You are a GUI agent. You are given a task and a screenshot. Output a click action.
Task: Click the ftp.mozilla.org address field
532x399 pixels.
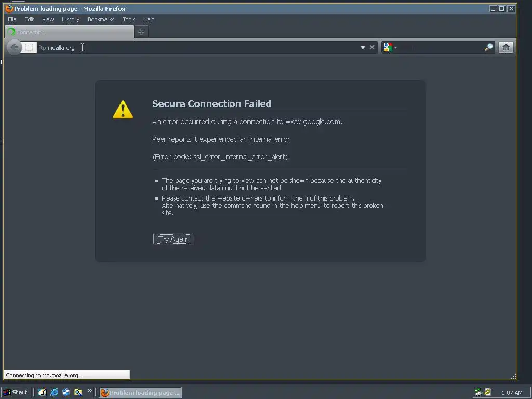[x=197, y=47]
